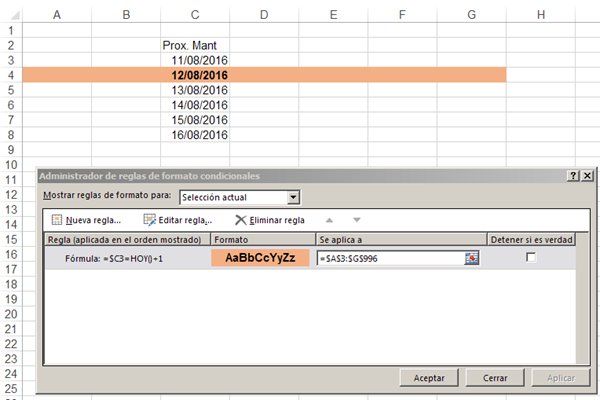Click the Formato column header
Image resolution: width=600 pixels, height=400 pixels.
(x=263, y=240)
